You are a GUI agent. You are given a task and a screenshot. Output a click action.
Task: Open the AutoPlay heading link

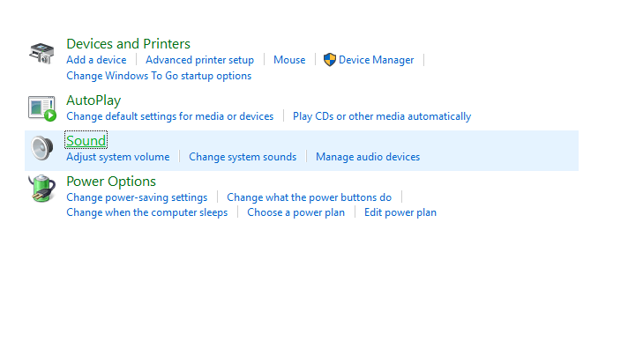[x=93, y=100]
